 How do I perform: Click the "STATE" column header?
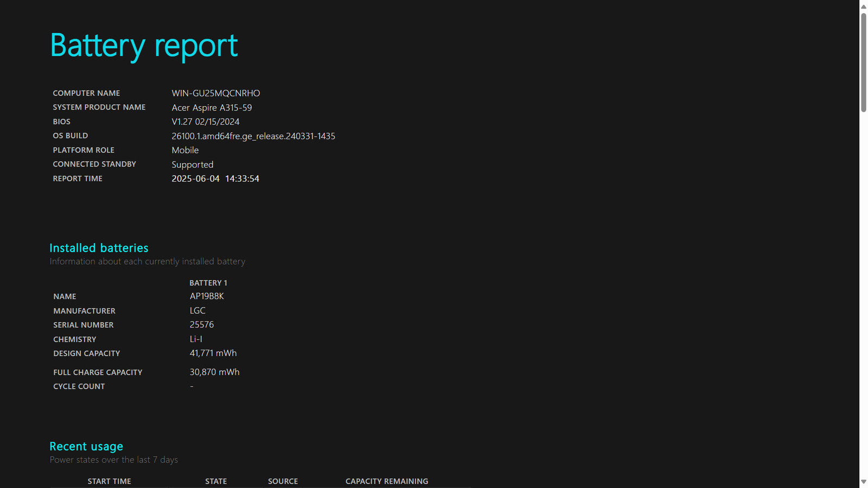click(216, 481)
